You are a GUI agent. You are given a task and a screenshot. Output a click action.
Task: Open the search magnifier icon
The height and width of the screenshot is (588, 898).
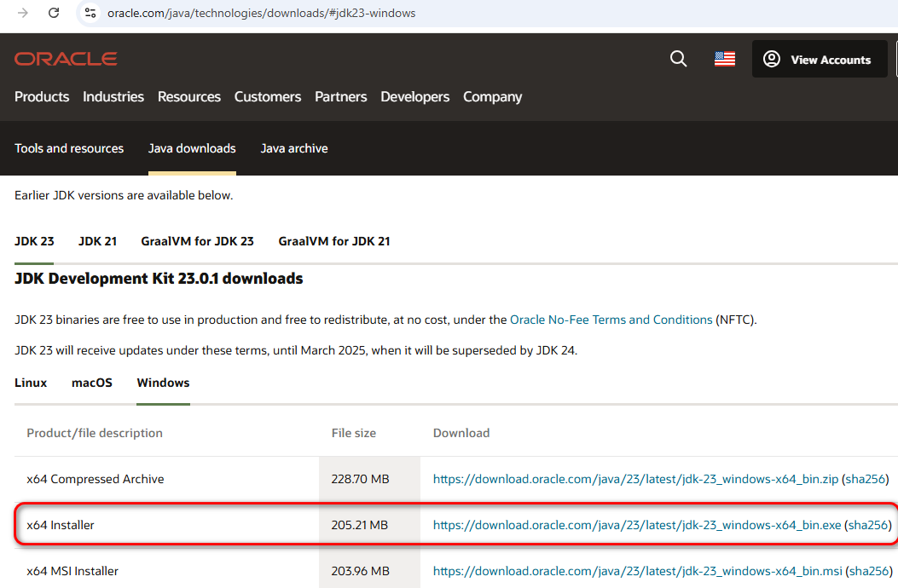(x=678, y=59)
